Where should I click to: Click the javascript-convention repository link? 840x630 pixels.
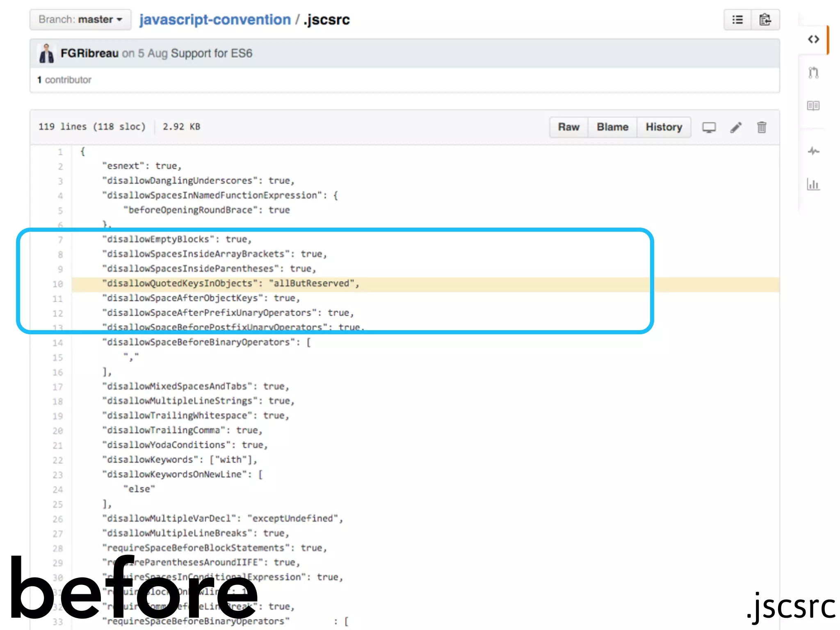(x=215, y=20)
